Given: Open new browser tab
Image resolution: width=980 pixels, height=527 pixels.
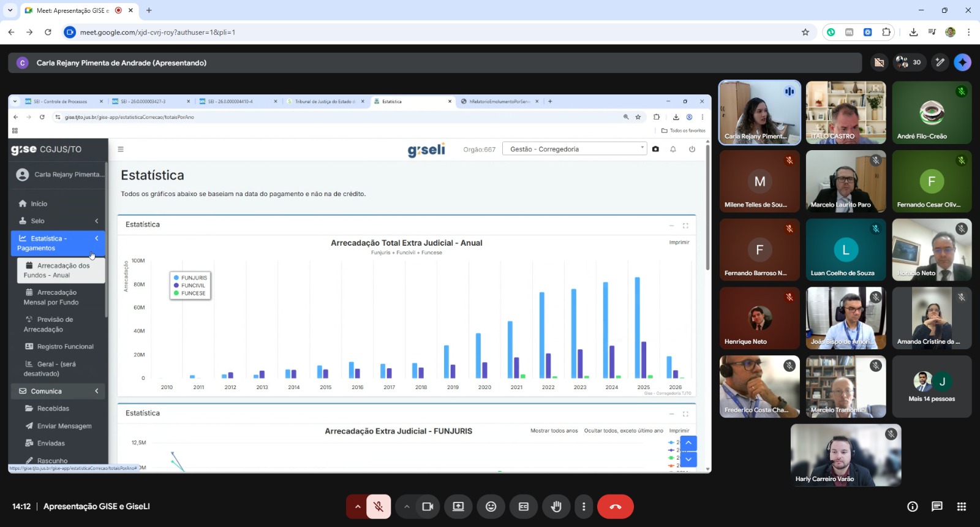Looking at the screenshot, I should (149, 10).
